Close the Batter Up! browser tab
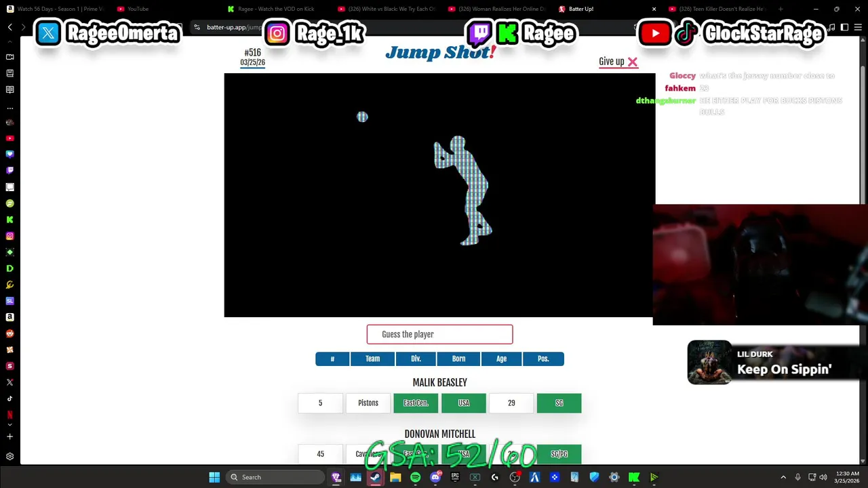This screenshot has width=868, height=488. [x=654, y=9]
